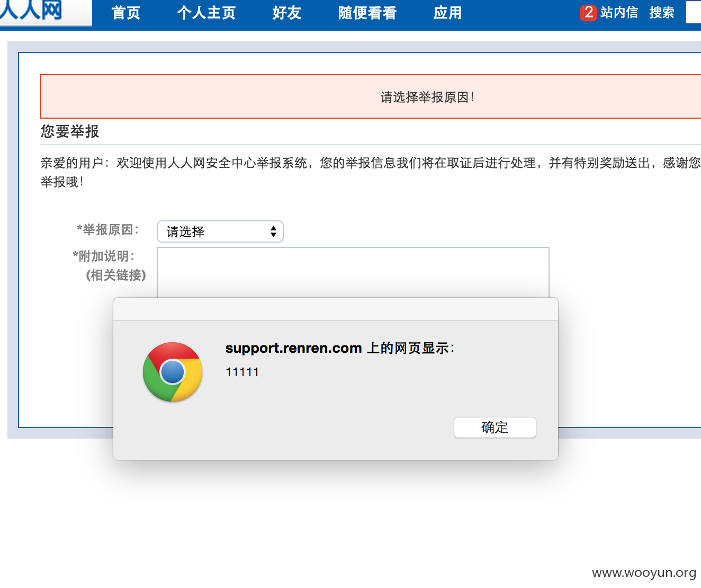Open the 应用 navigation item
Image resolution: width=701 pixels, height=588 pixels.
[x=447, y=13]
